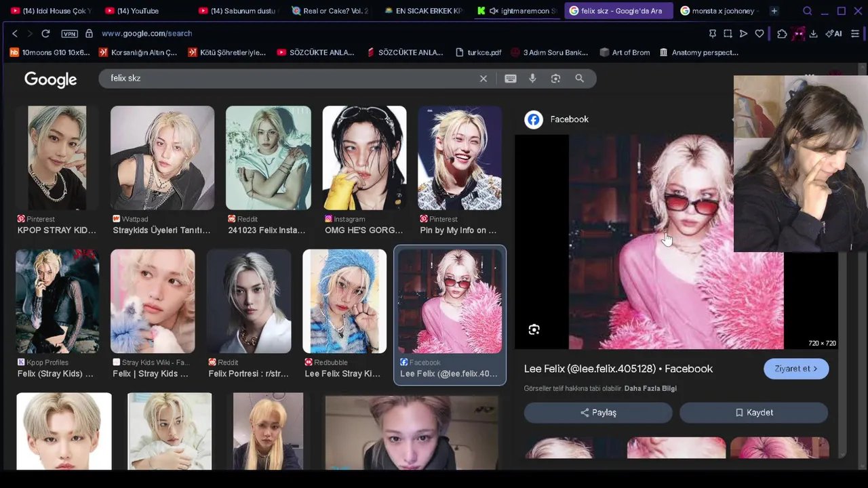868x488 pixels.
Task: Open the 3 Adım Soru Bank bookmark
Action: tap(549, 52)
